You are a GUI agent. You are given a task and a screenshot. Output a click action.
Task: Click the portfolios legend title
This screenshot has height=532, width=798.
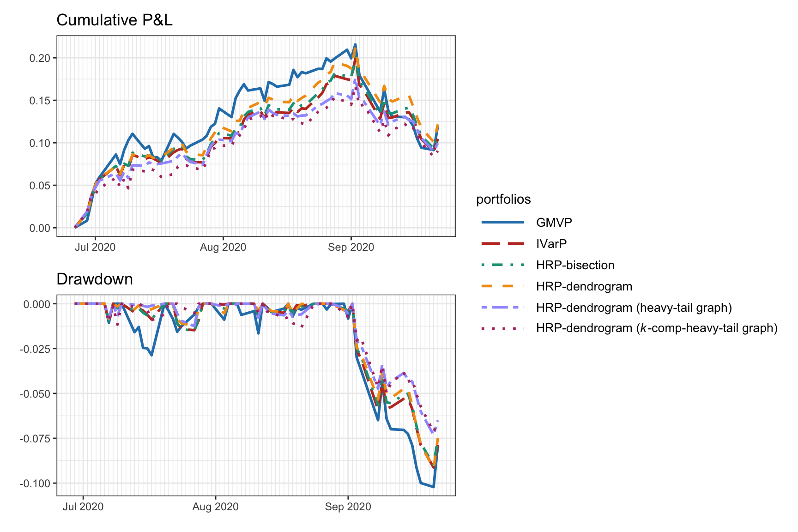(503, 199)
